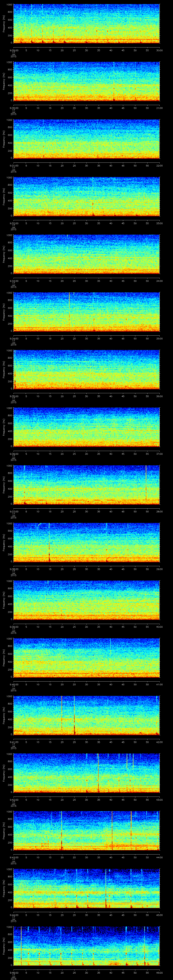Click the "30" second tick under the 9:31:00 spectrogram
173x980 pixels.
click(x=86, y=166)
